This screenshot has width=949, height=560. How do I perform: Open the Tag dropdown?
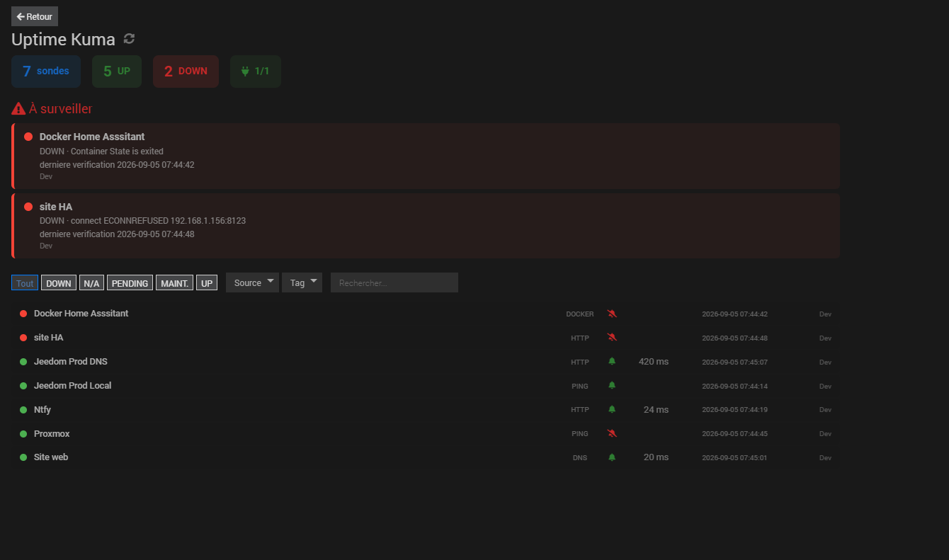tap(302, 282)
